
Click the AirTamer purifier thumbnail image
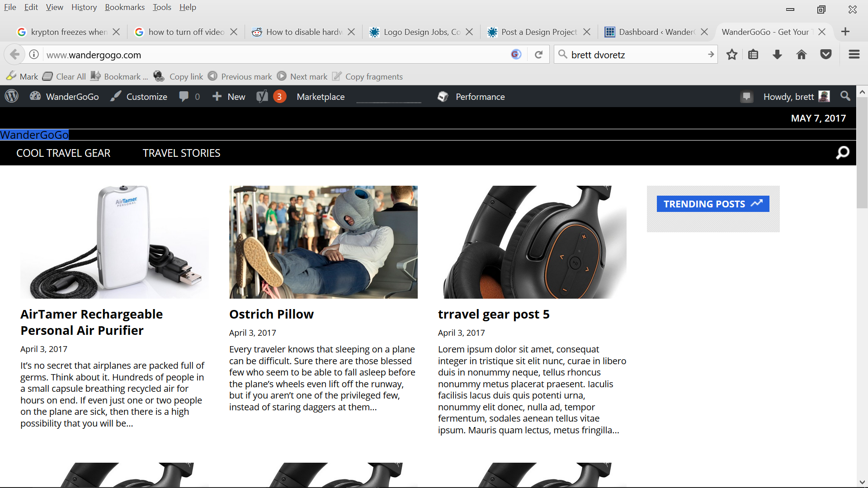[x=114, y=242]
